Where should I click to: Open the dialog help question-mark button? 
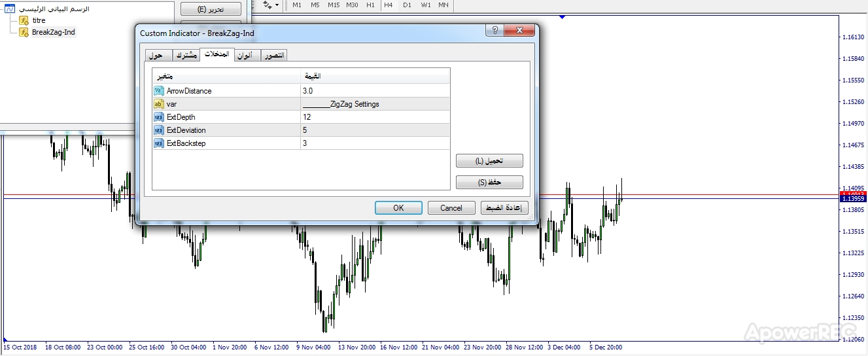[x=495, y=31]
